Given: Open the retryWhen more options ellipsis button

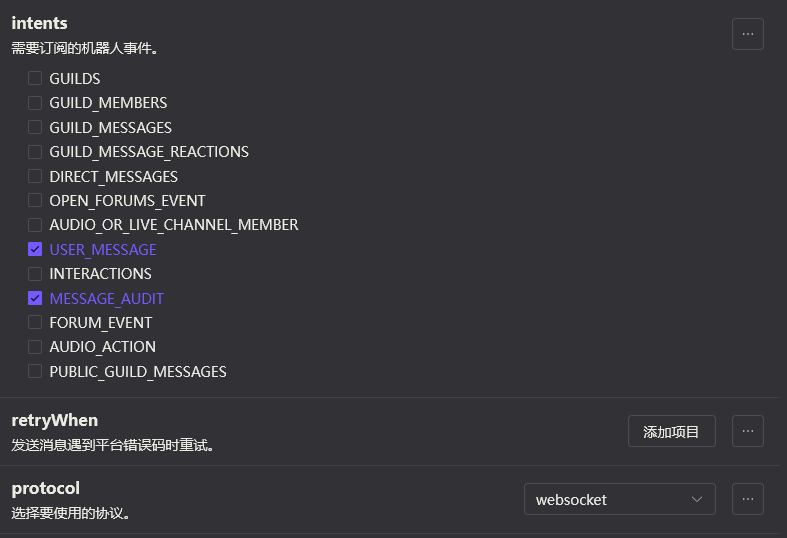Looking at the screenshot, I should (x=747, y=431).
